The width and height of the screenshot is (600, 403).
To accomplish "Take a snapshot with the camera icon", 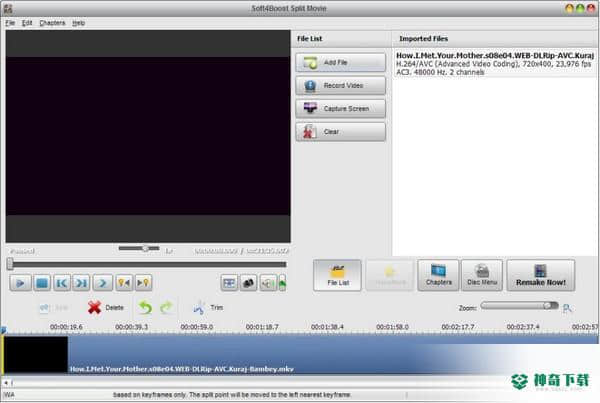I will tap(248, 283).
